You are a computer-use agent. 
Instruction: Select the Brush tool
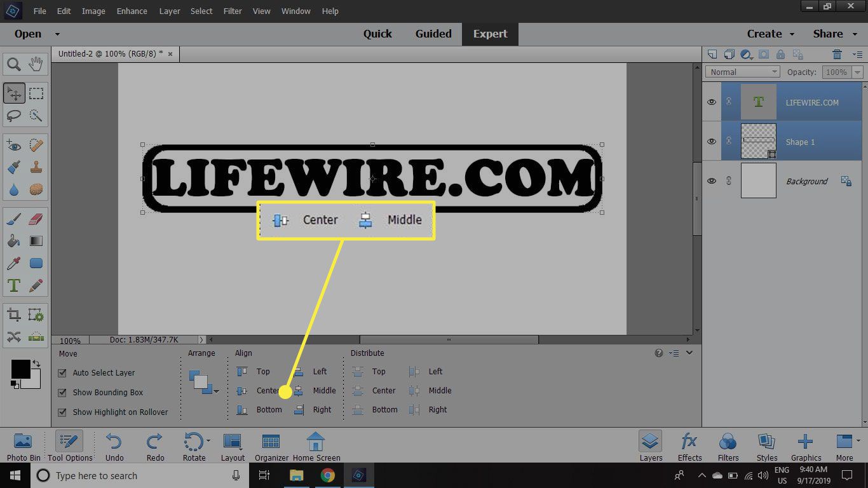[14, 219]
